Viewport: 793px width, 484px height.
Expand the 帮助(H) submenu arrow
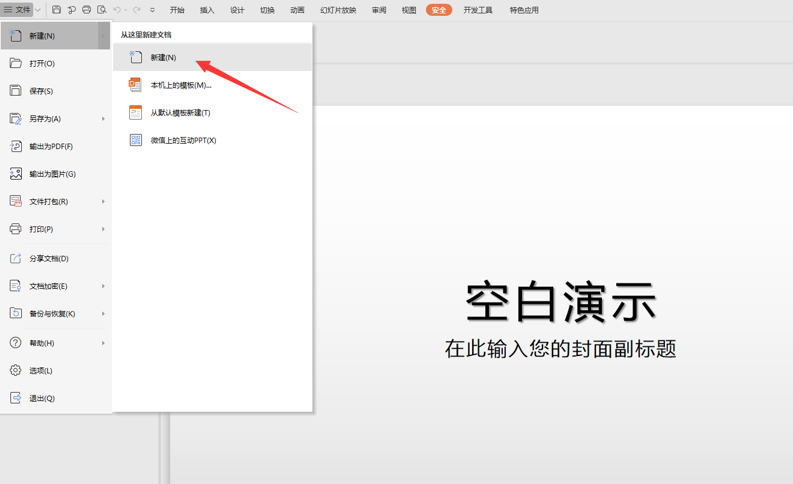(103, 343)
